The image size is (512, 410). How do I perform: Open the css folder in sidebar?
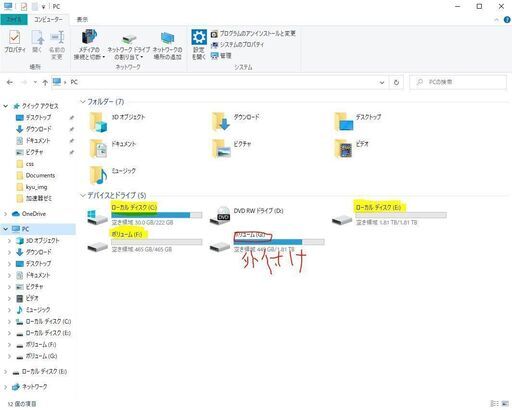[x=25, y=164]
